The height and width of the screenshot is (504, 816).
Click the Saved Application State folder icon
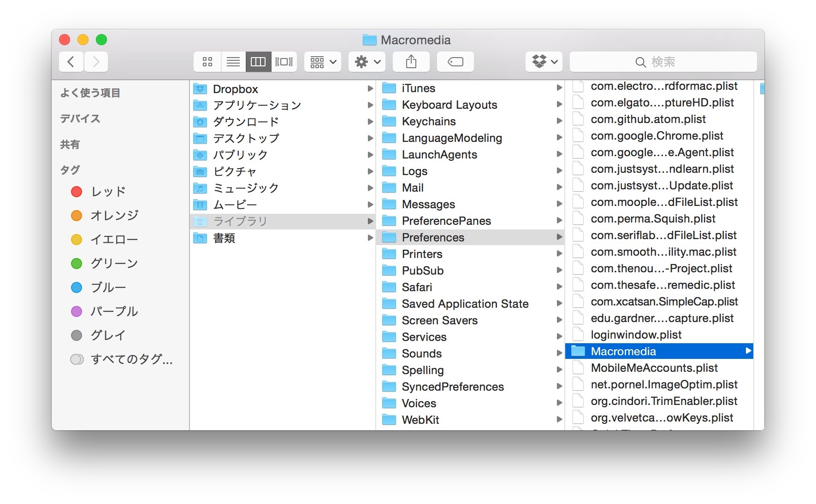389,304
